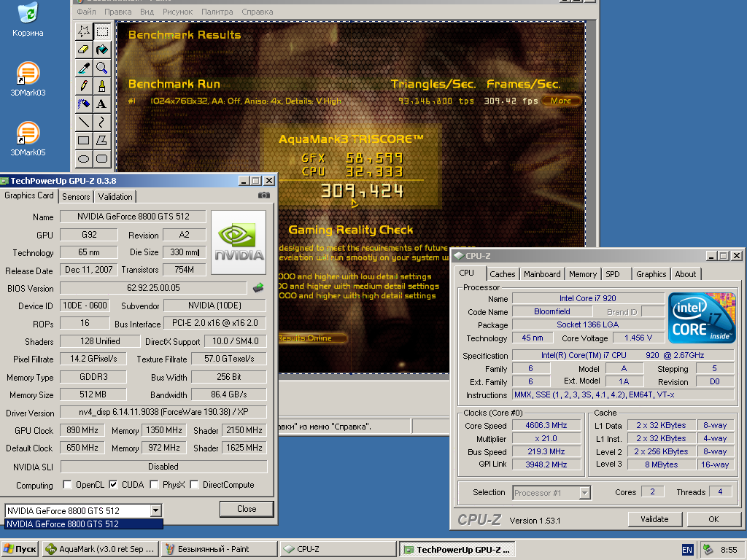Toggle the DirectCompute checkbox in GPU-Z
The width and height of the screenshot is (747, 560).
point(194,485)
